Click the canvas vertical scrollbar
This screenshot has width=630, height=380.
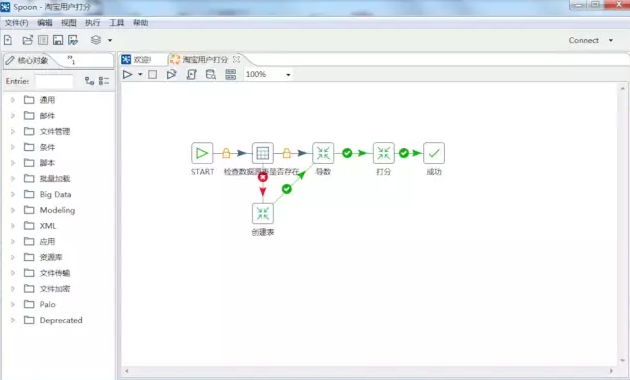tap(623, 224)
